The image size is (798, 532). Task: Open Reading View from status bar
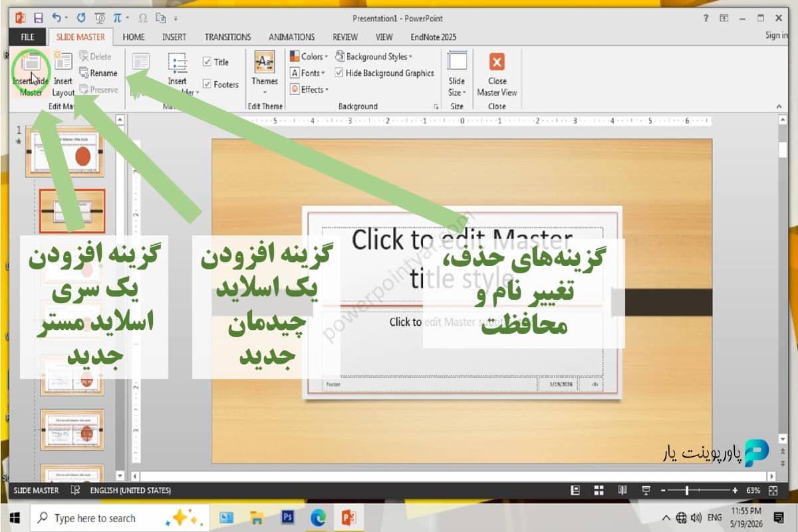point(622,490)
